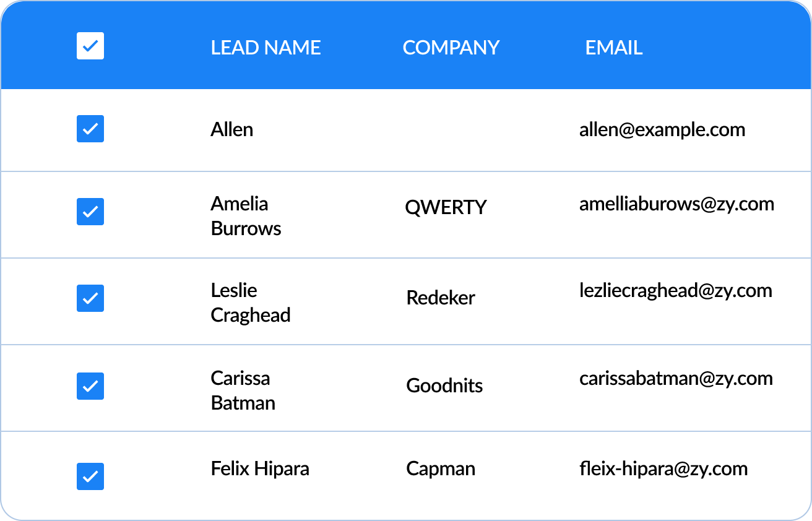The width and height of the screenshot is (812, 521).
Task: Select the fleix-hipara@zy.com email
Action: point(663,468)
